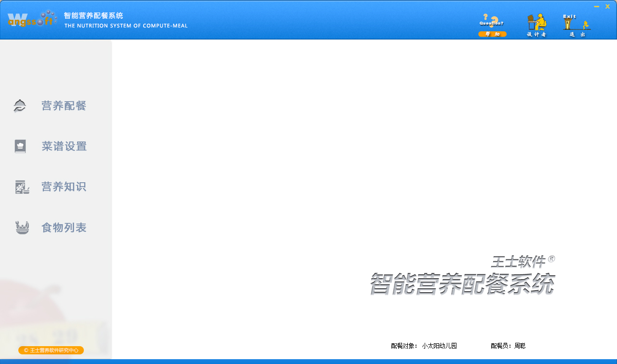Click the 王士营养软件研究中心 copyright badge

click(x=51, y=350)
